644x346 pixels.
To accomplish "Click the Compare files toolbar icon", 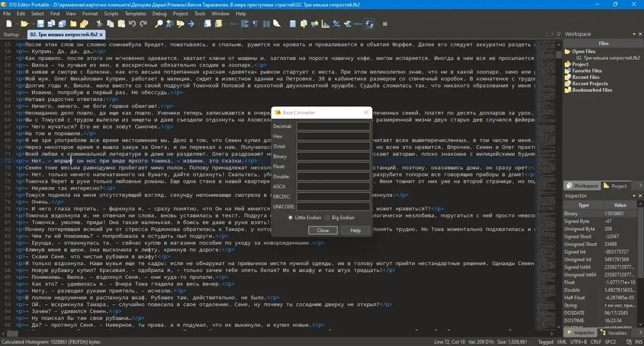I will pyautogui.click(x=304, y=24).
